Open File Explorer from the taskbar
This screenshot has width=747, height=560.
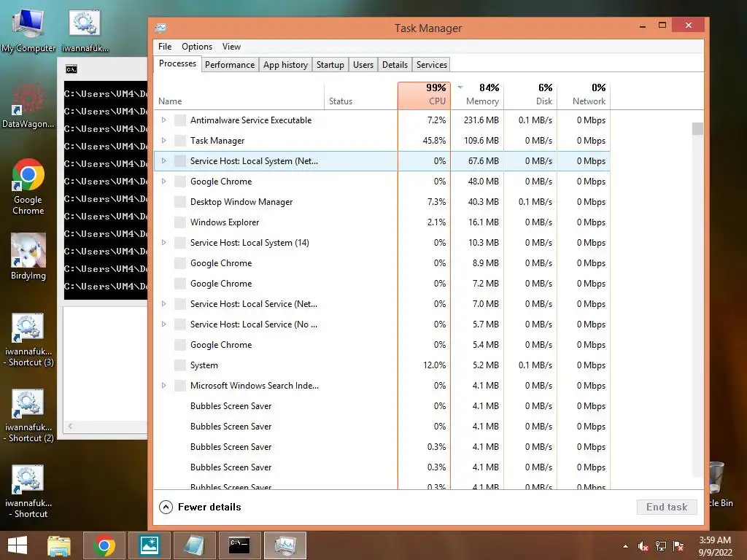point(59,545)
